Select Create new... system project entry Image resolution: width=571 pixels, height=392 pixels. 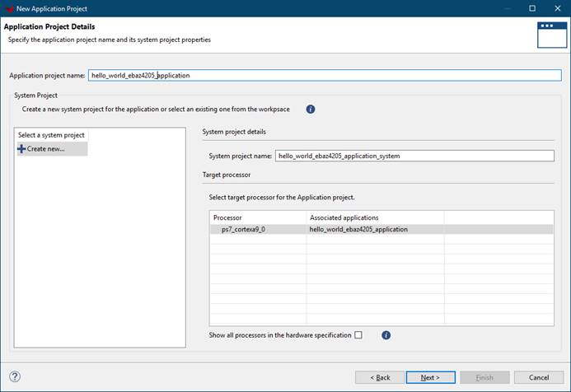(x=51, y=149)
